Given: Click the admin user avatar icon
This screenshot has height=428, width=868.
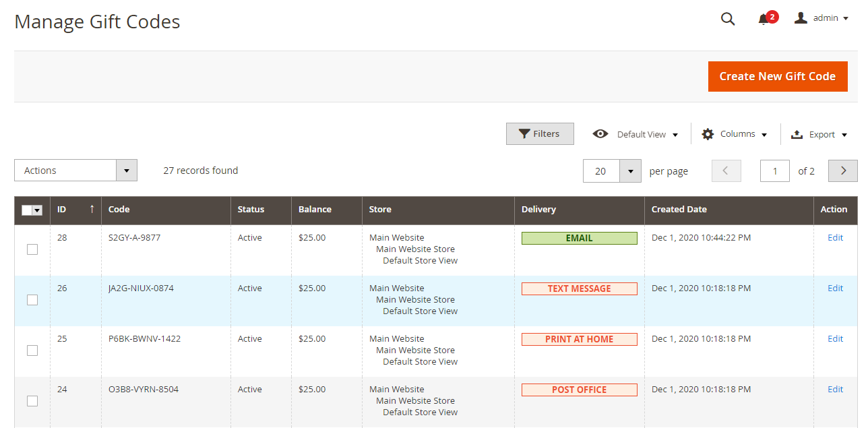Looking at the screenshot, I should 801,18.
